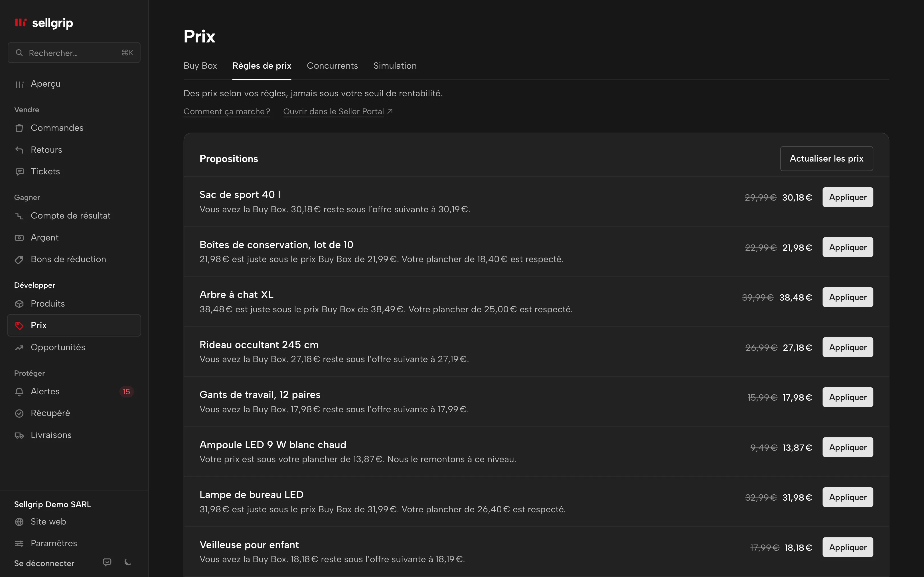Screen dimensions: 924x577
Task: Click the Commandes shopping bag icon
Action: [x=19, y=128]
